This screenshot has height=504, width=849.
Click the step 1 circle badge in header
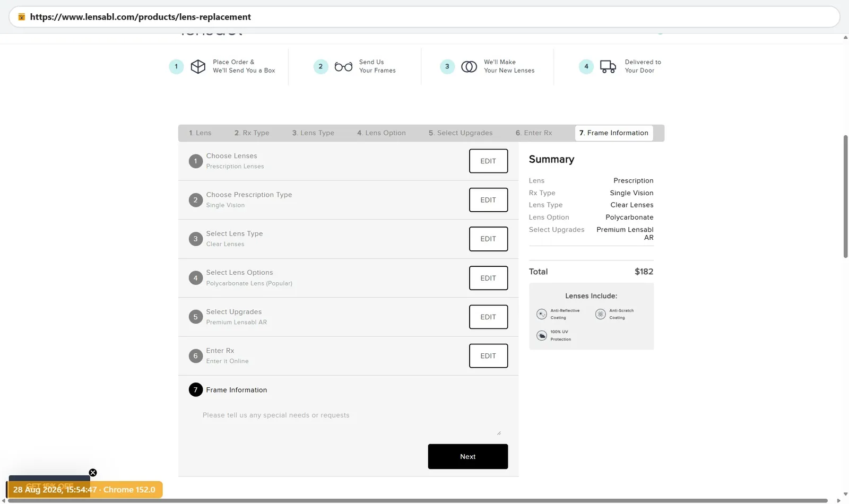[x=176, y=66]
